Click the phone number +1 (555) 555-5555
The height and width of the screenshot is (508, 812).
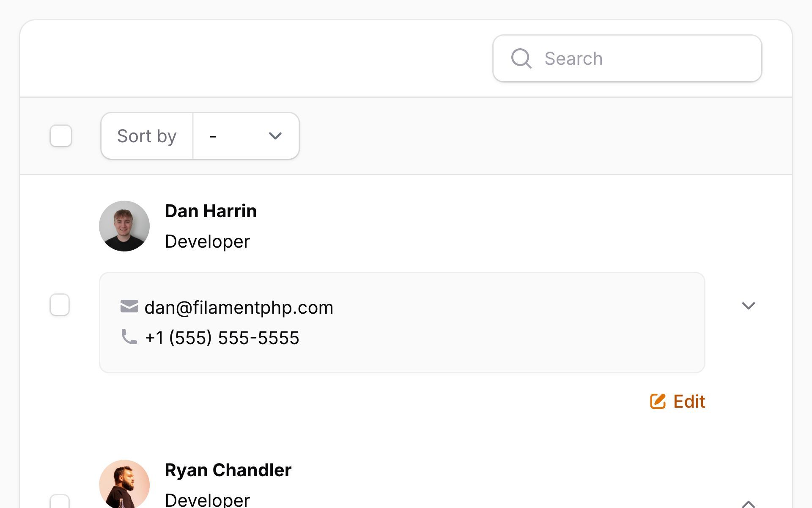(222, 337)
